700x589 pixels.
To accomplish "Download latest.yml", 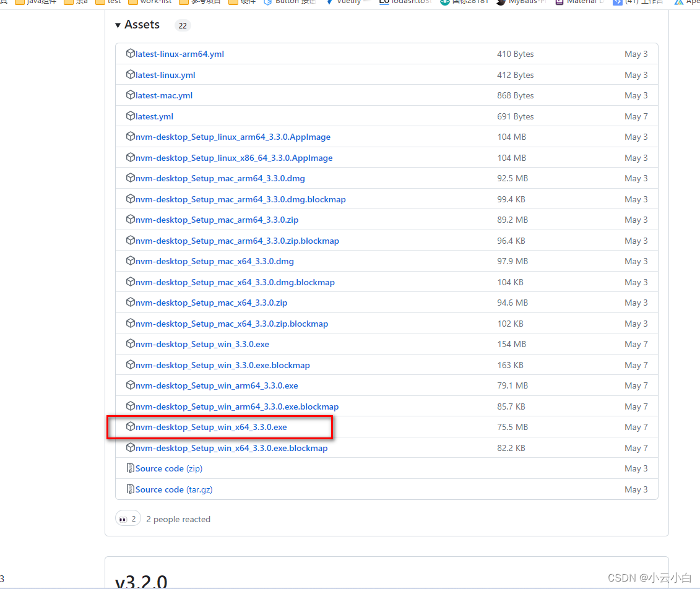I will point(155,116).
